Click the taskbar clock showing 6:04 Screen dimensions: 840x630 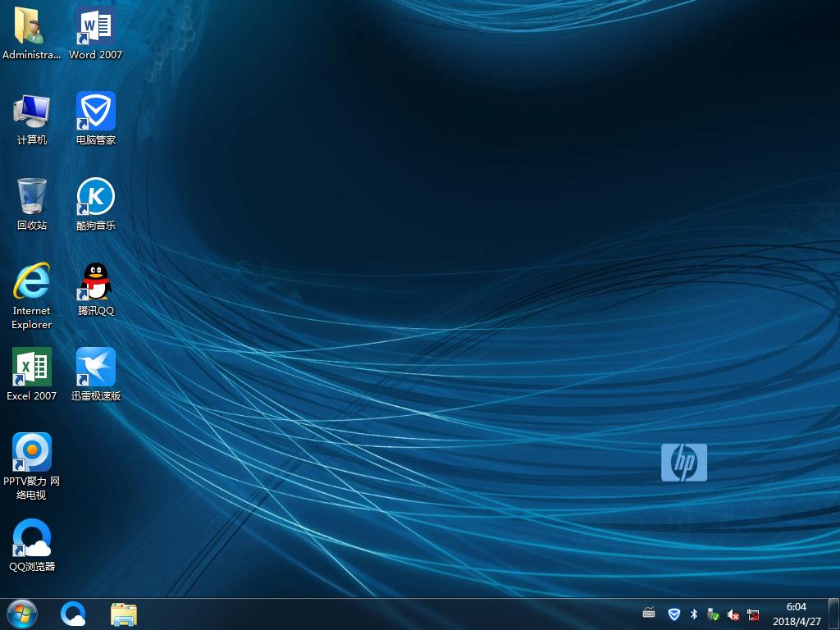point(796,614)
